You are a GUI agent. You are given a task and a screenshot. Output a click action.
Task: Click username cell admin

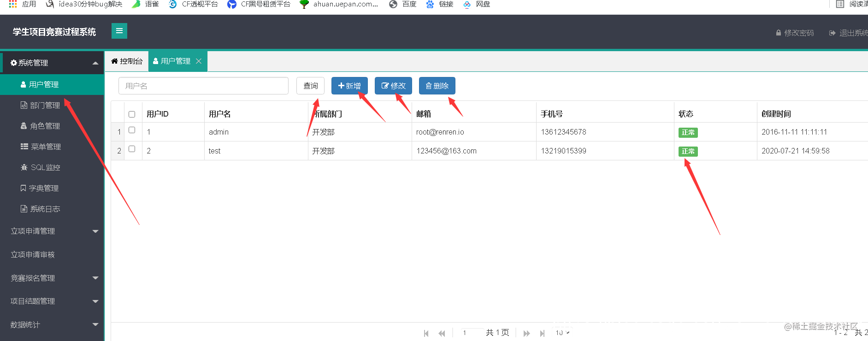218,132
